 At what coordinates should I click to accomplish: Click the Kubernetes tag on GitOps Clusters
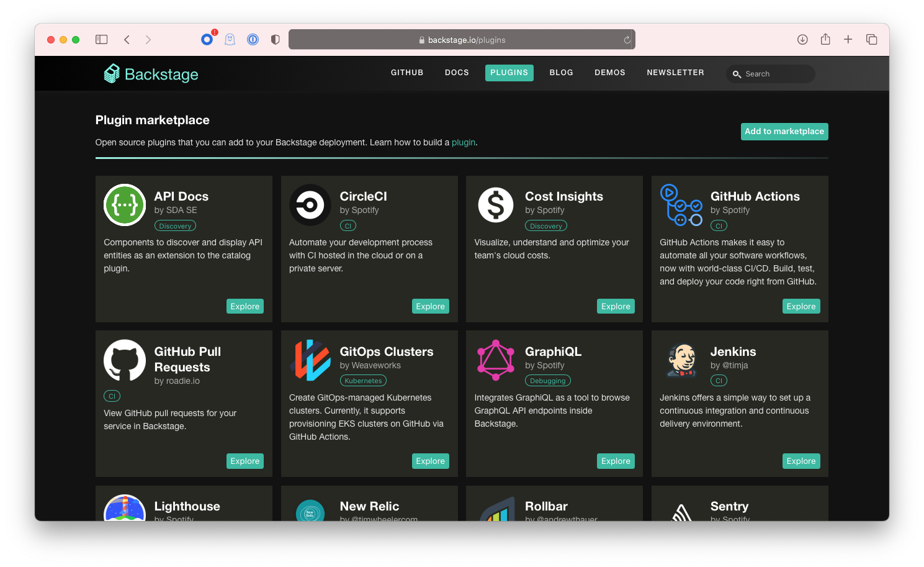point(363,381)
